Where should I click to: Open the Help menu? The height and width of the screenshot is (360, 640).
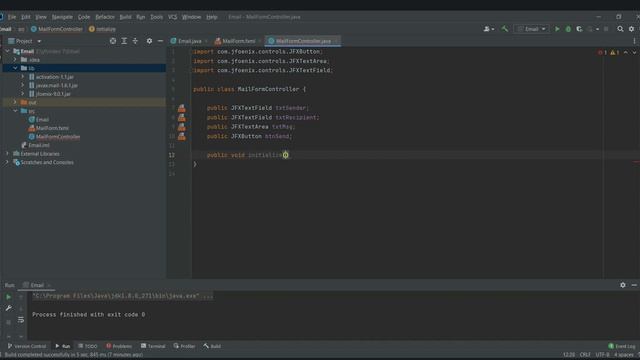point(211,17)
